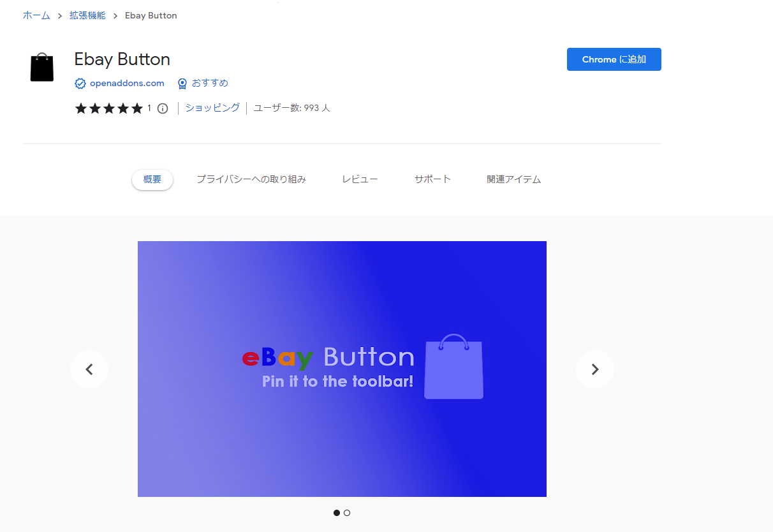
Task: Advance to the next screenshot with right arrow
Action: [594, 369]
